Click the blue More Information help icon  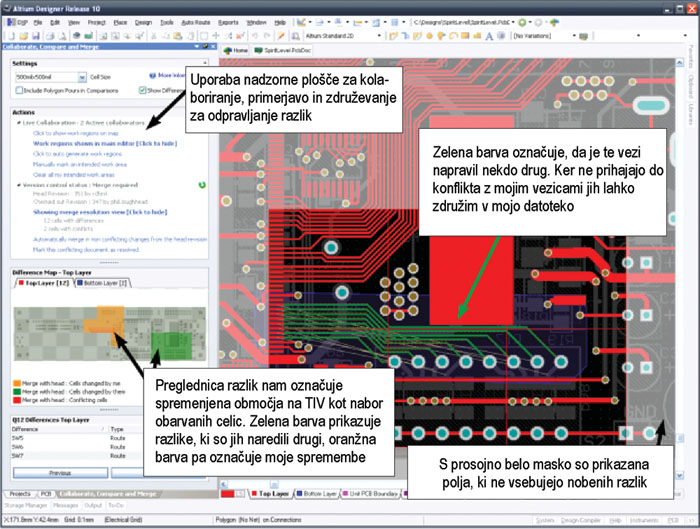(x=152, y=75)
